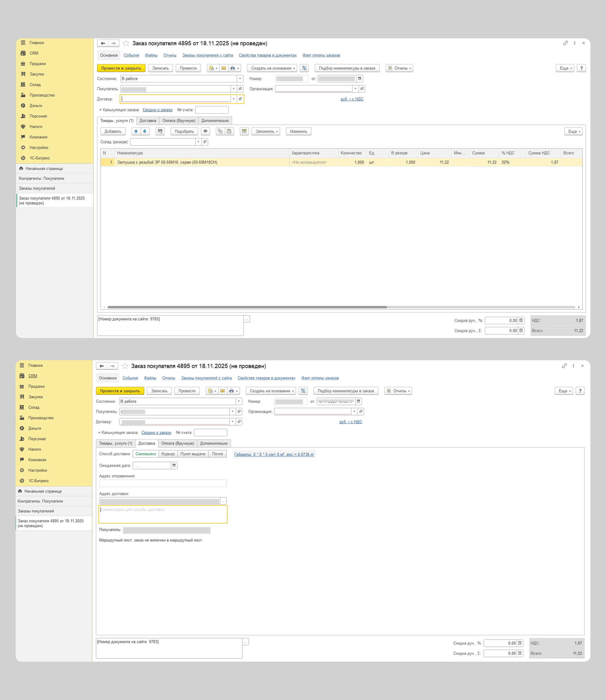
Task: Click the green table-split icon before Заполнить
Action: tap(244, 131)
